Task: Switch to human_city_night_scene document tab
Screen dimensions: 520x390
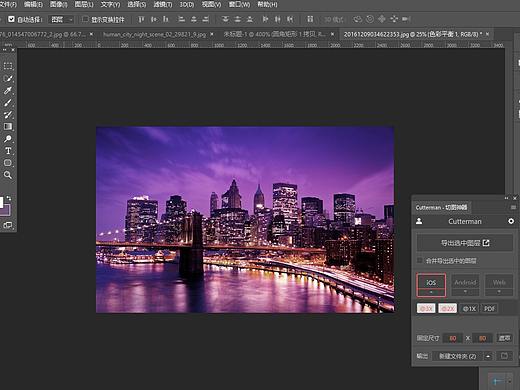Action: 155,34
